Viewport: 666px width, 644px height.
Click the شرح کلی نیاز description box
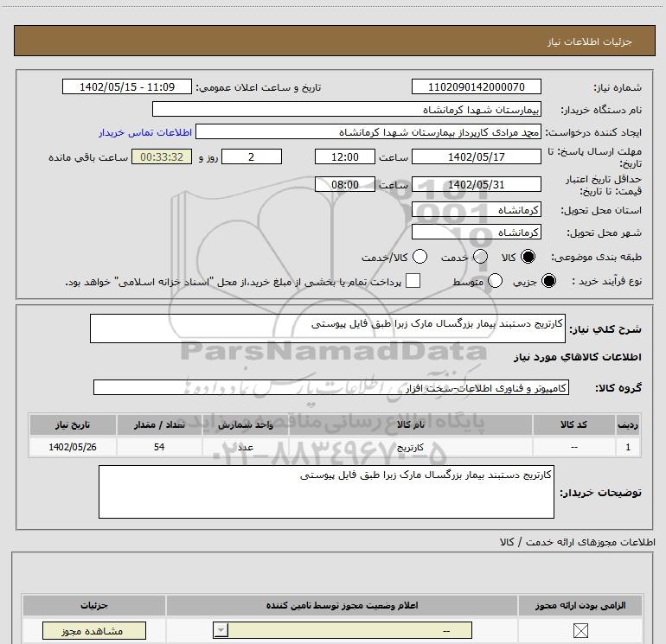[328, 328]
